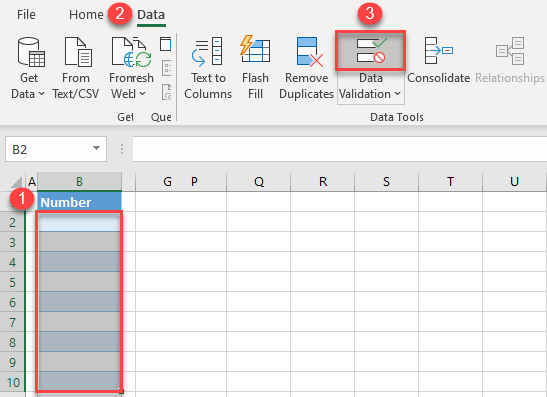Click the column B header

coord(79,181)
